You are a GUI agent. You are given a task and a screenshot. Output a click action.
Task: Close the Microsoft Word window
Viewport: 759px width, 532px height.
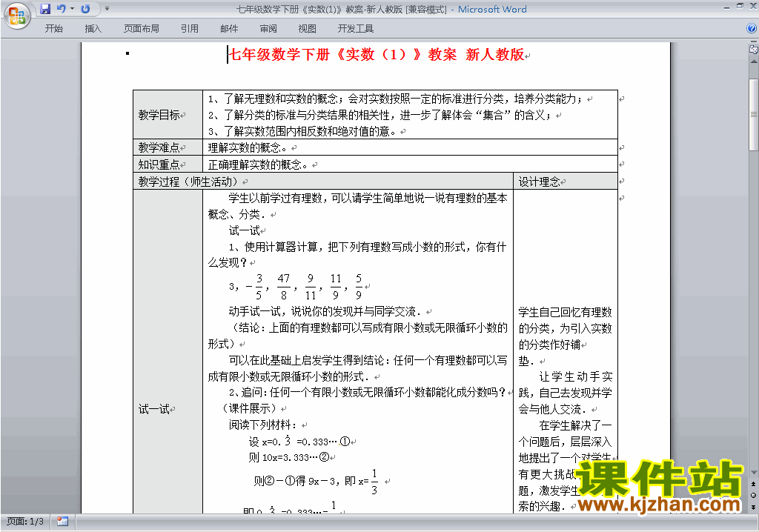753,6
